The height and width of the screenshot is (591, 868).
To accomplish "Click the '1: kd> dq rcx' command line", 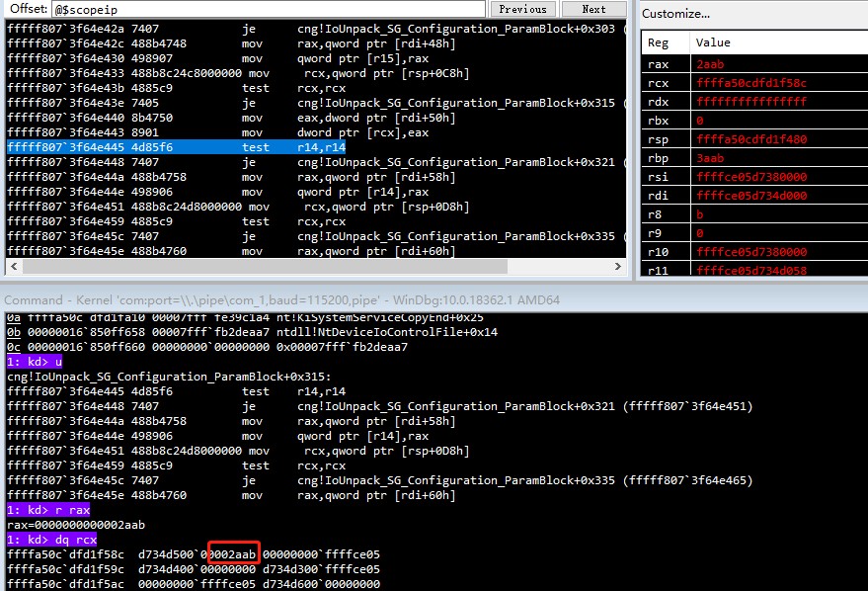I will tap(51, 540).
